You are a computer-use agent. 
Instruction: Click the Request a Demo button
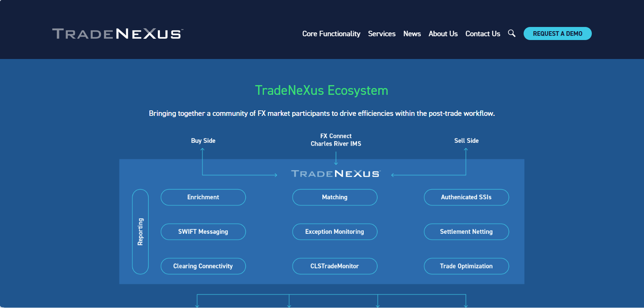558,34
